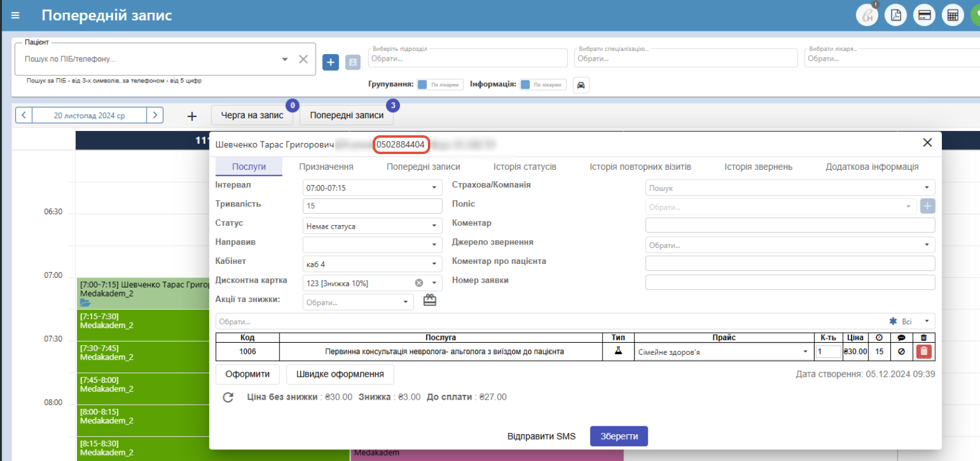This screenshot has height=461, width=980.
Task: Open the hamburger main menu
Action: point(16,16)
